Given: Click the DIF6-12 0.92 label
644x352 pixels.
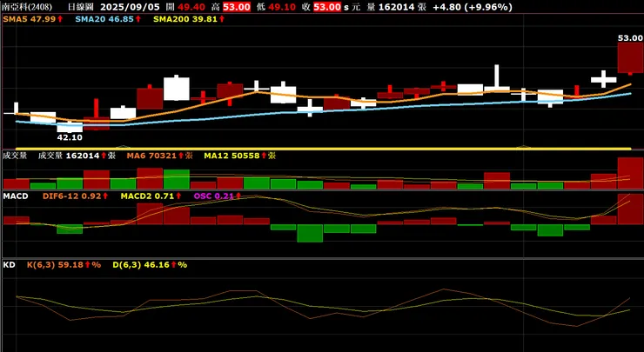Looking at the screenshot, I should pos(76,196).
